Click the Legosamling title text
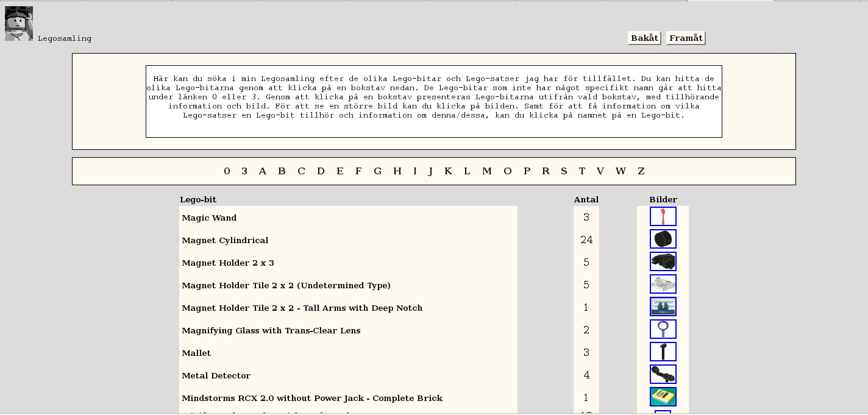 click(x=65, y=38)
